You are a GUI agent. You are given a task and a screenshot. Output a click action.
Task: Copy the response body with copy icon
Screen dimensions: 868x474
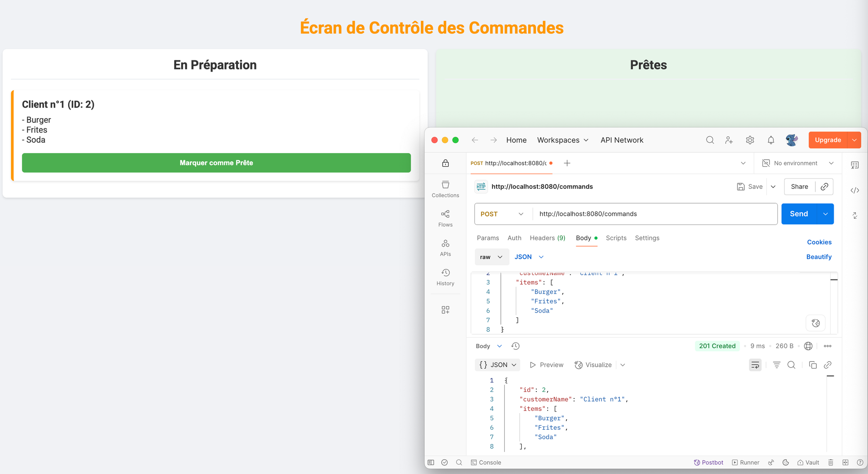(813, 365)
